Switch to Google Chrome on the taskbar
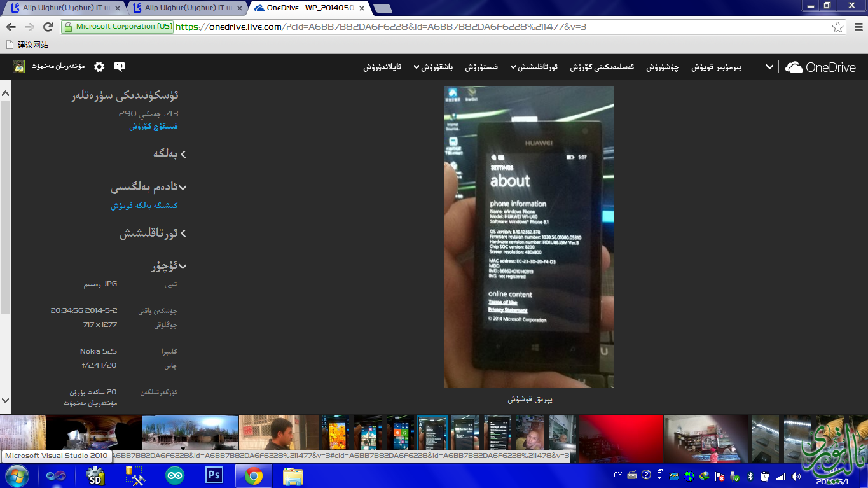This screenshot has width=868, height=488. 254,476
